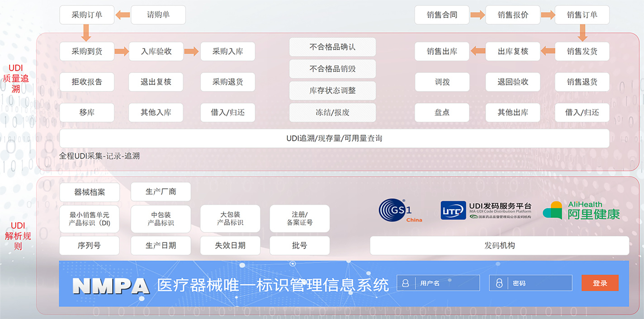
Task: Click the 发码机构 bar
Action: click(x=499, y=246)
